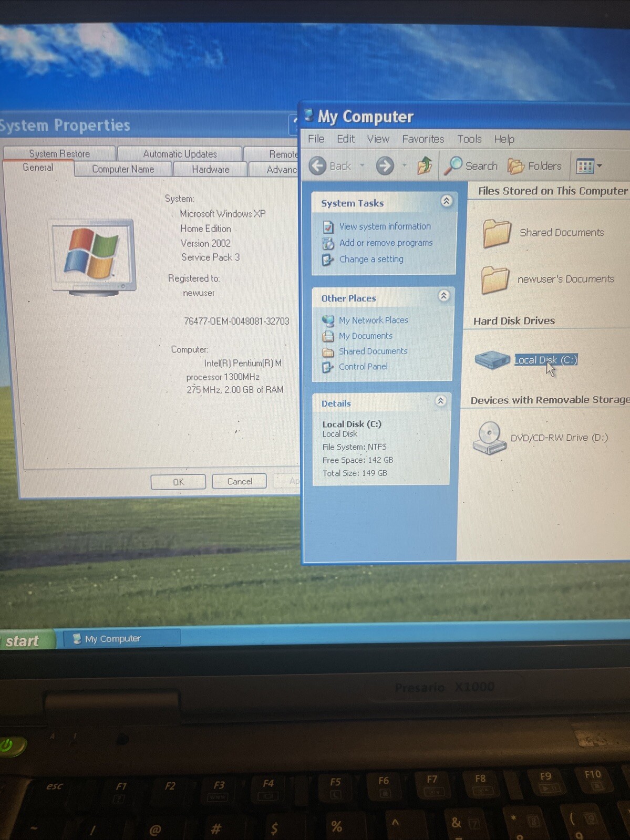This screenshot has width=630, height=840.
Task: Open Control Panel link
Action: pyautogui.click(x=363, y=366)
